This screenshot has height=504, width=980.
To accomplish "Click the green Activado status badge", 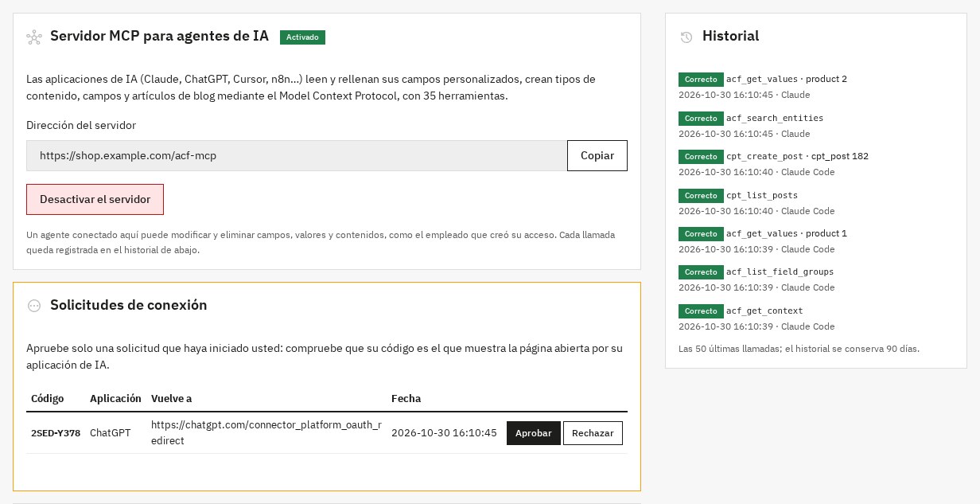I will pos(302,37).
